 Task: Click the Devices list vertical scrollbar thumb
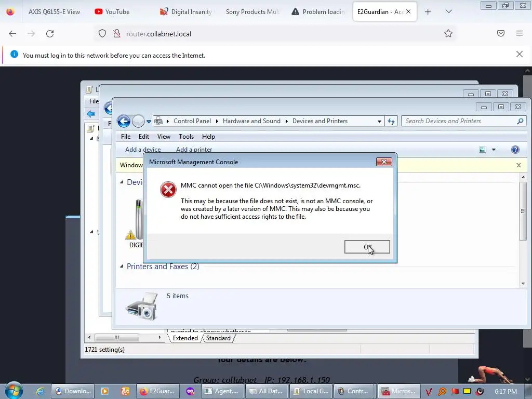pos(523,211)
